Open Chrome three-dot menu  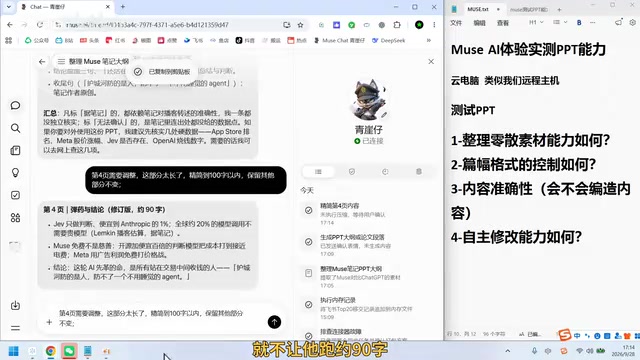pyautogui.click(x=434, y=25)
